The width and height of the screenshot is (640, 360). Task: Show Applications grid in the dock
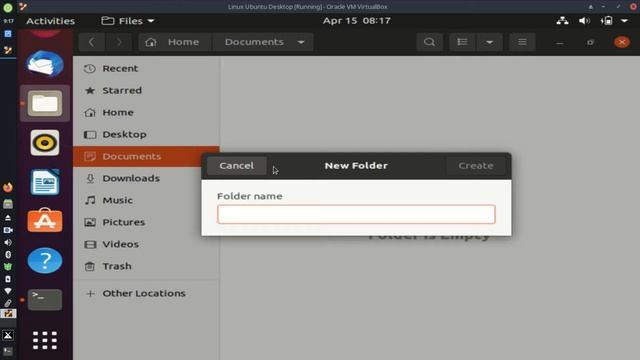(x=45, y=340)
